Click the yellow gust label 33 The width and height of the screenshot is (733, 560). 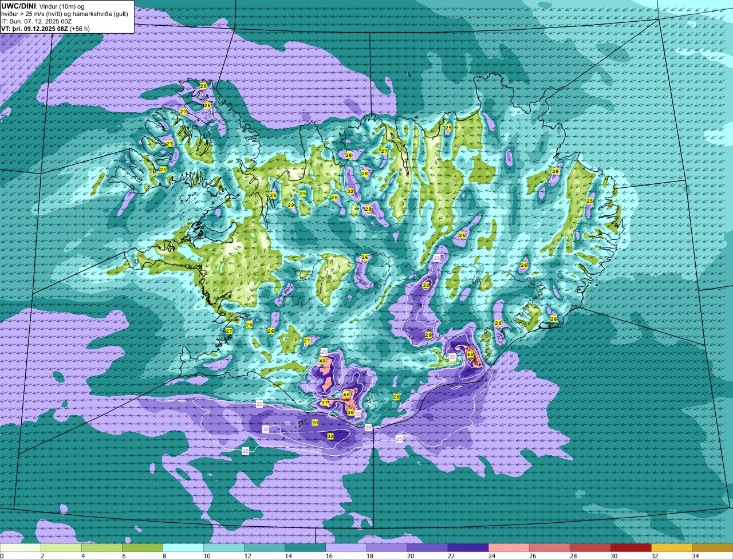coord(425,285)
